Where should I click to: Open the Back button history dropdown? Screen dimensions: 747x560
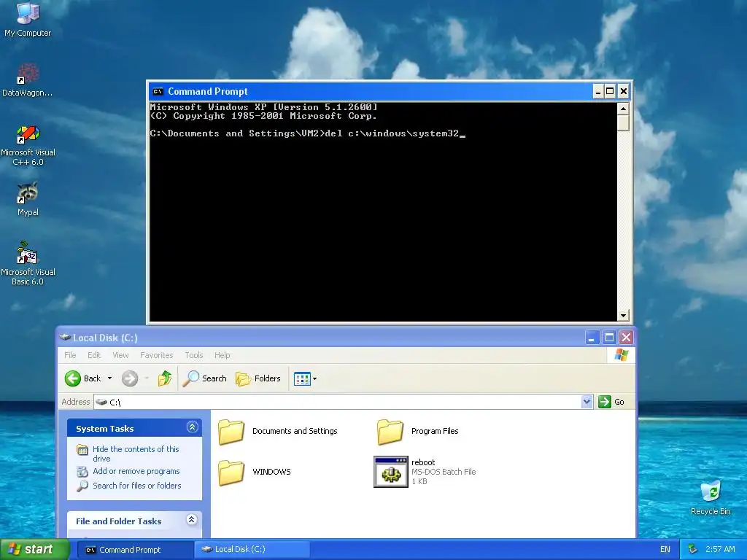tap(109, 378)
